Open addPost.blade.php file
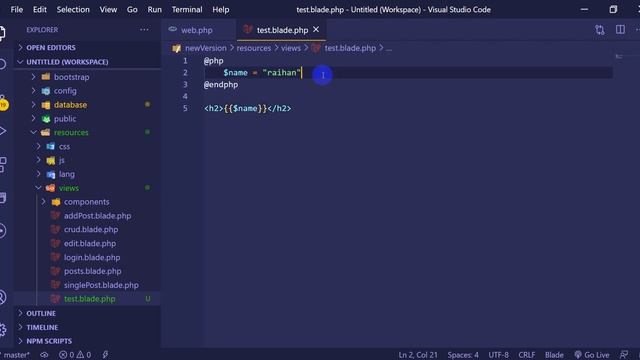Image resolution: width=640 pixels, height=360 pixels. coord(98,216)
